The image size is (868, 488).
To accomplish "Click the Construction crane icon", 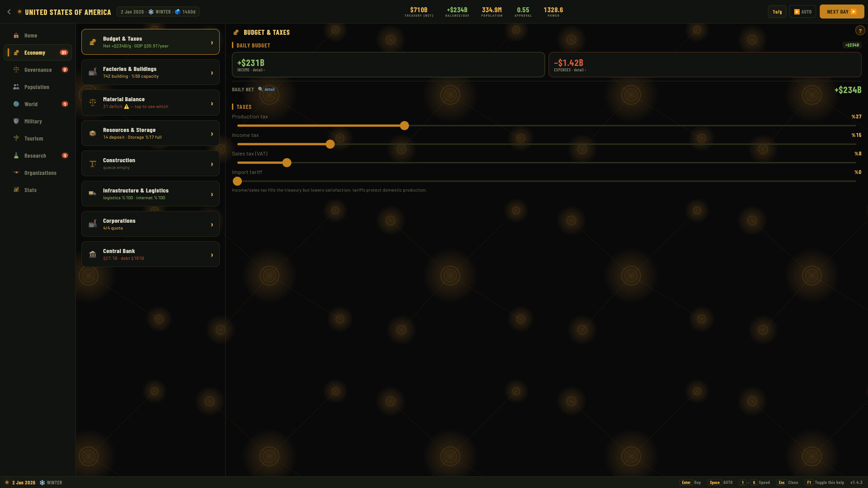I will 93,164.
